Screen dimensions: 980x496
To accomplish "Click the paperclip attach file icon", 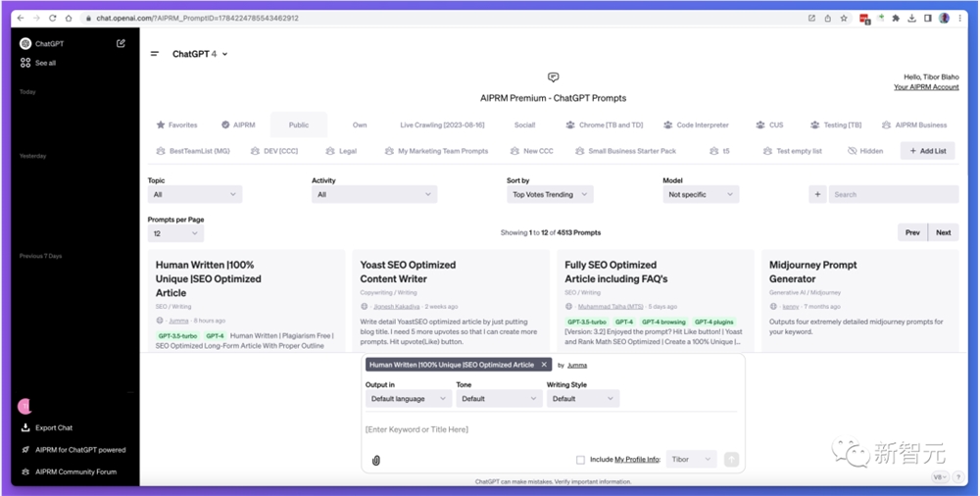I will coord(375,460).
